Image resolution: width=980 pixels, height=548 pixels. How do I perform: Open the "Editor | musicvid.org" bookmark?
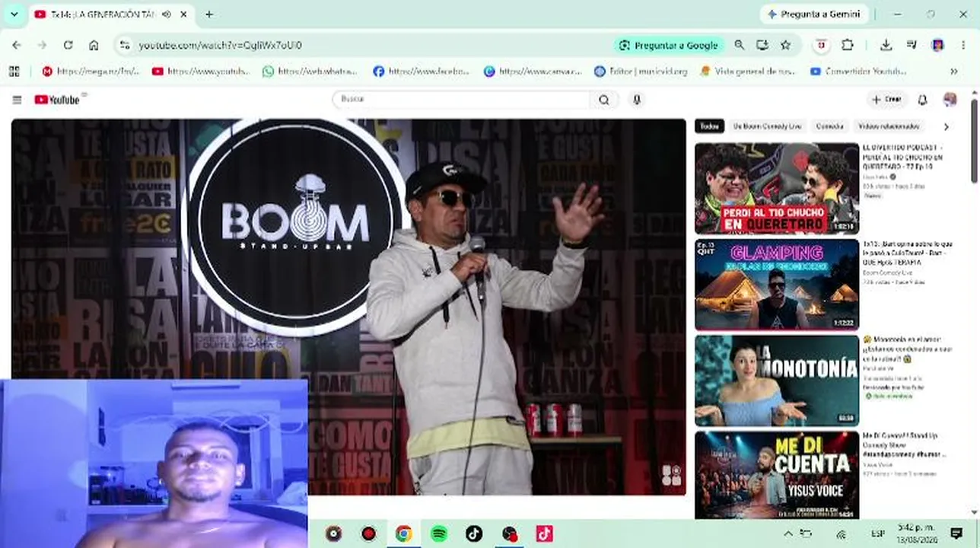[641, 72]
